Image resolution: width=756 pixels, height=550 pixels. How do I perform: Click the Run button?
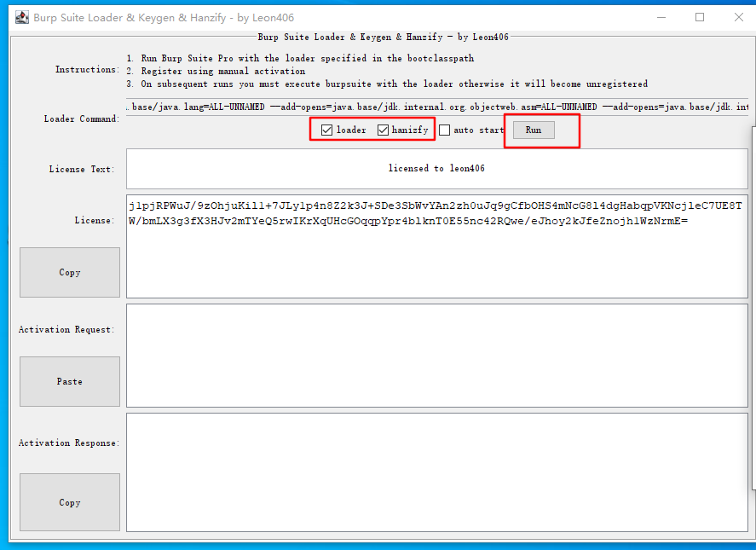coord(534,130)
